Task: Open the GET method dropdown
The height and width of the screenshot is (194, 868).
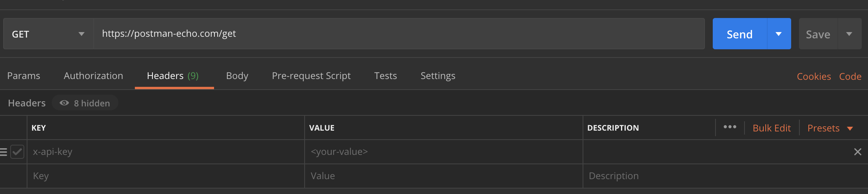Action: click(x=48, y=34)
